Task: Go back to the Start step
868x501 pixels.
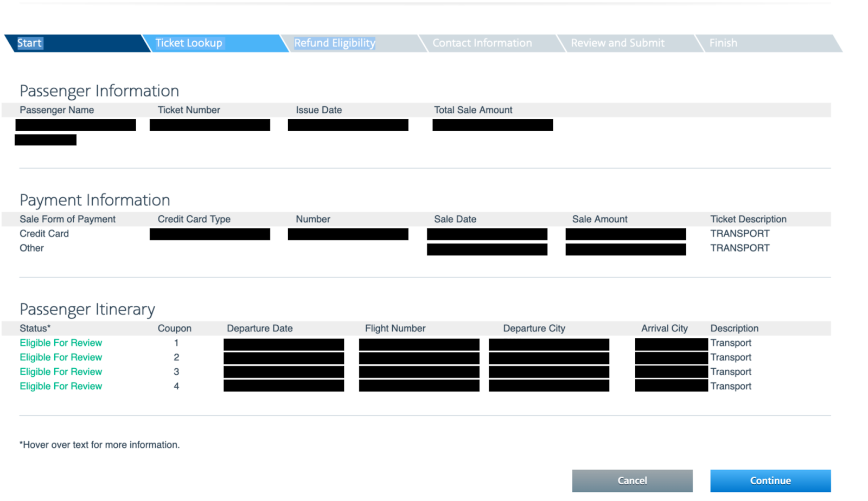Action: [x=30, y=43]
